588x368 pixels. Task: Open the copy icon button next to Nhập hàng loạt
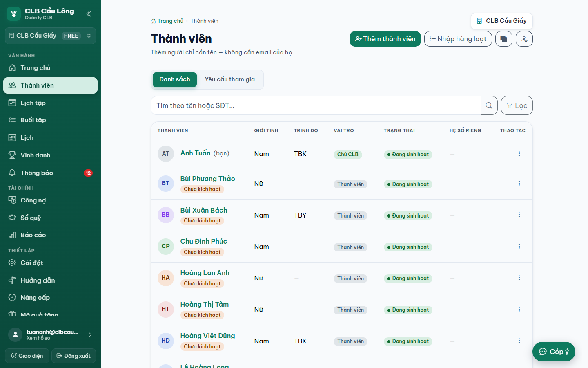(504, 39)
